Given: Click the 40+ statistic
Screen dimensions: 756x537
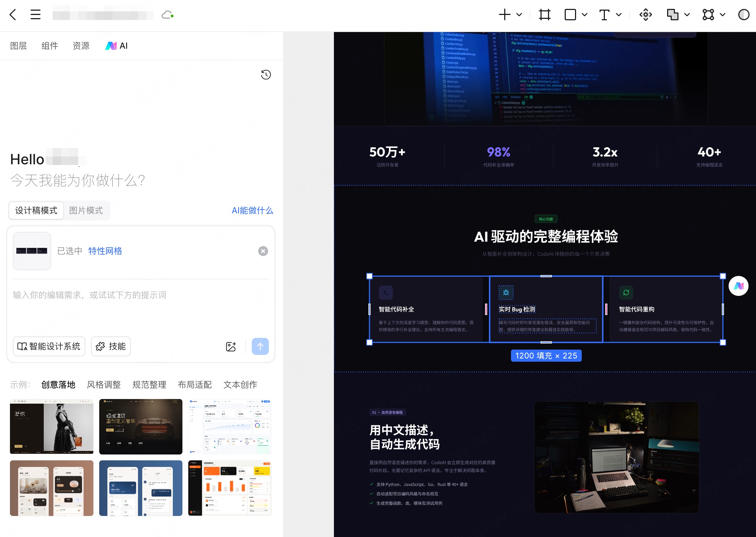Looking at the screenshot, I should coord(709,152).
